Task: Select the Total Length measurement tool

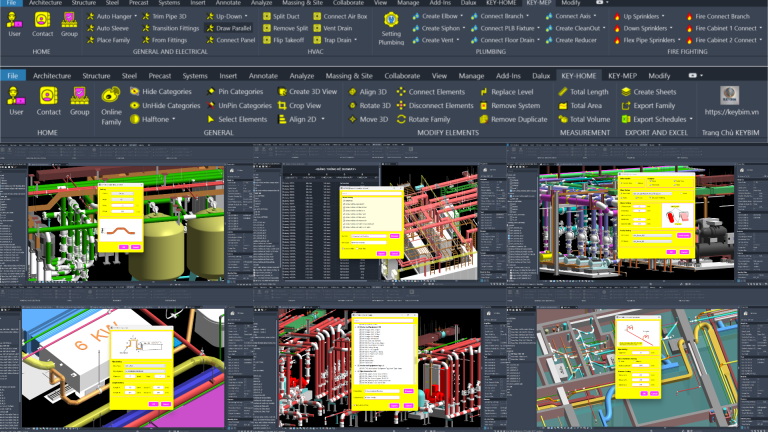Action: coord(584,92)
